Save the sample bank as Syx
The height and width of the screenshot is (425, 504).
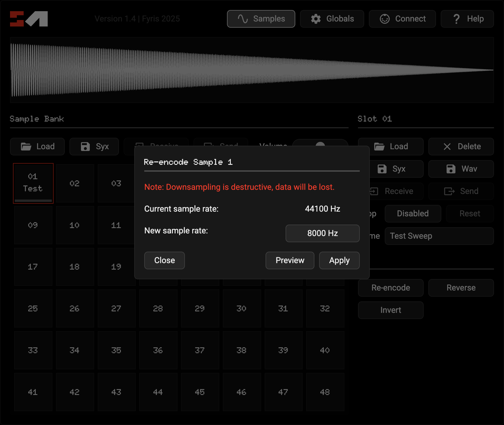pos(94,147)
